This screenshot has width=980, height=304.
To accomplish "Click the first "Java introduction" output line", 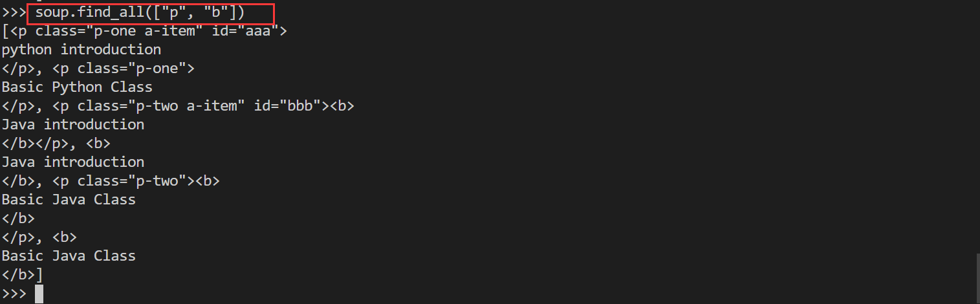I will pos(73,124).
